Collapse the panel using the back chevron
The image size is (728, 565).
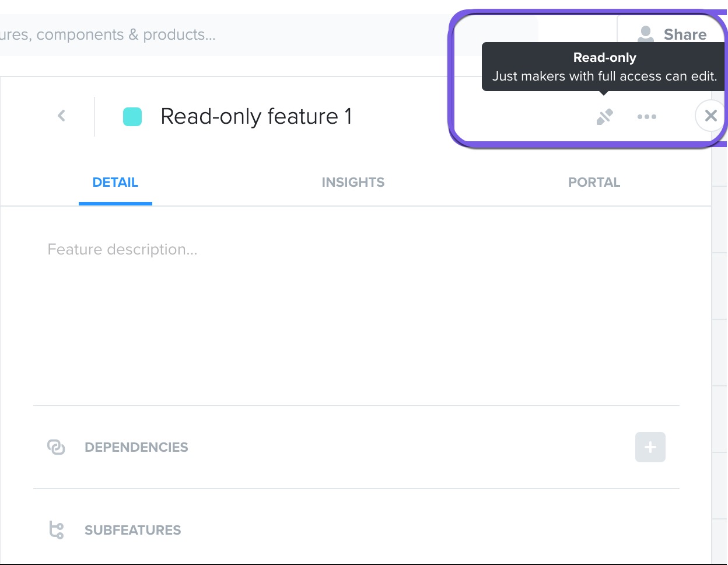(x=61, y=116)
